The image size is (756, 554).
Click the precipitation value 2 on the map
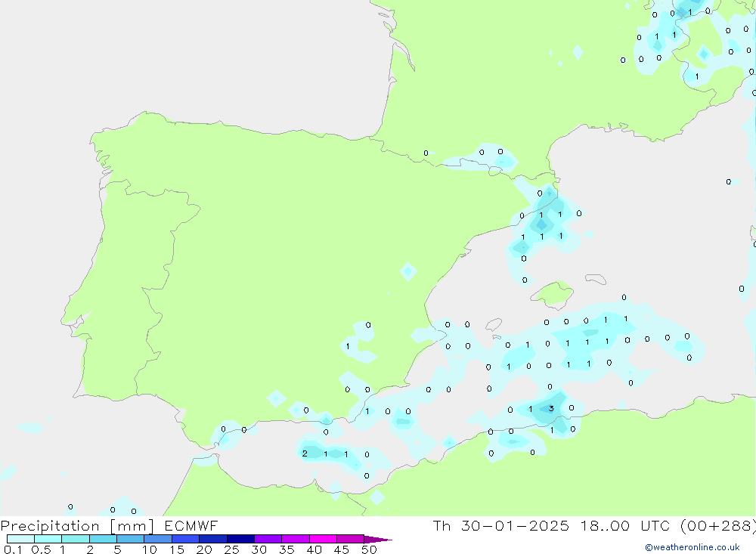pos(305,453)
